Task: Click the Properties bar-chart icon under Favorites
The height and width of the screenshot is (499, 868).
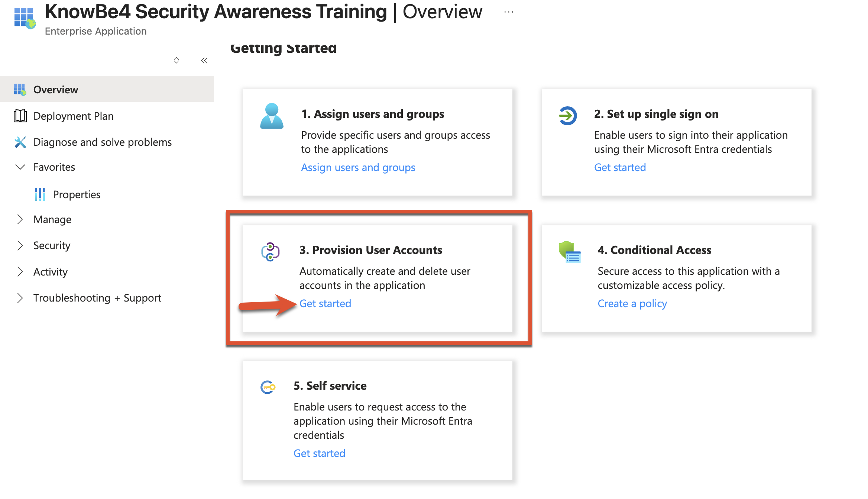Action: (39, 194)
